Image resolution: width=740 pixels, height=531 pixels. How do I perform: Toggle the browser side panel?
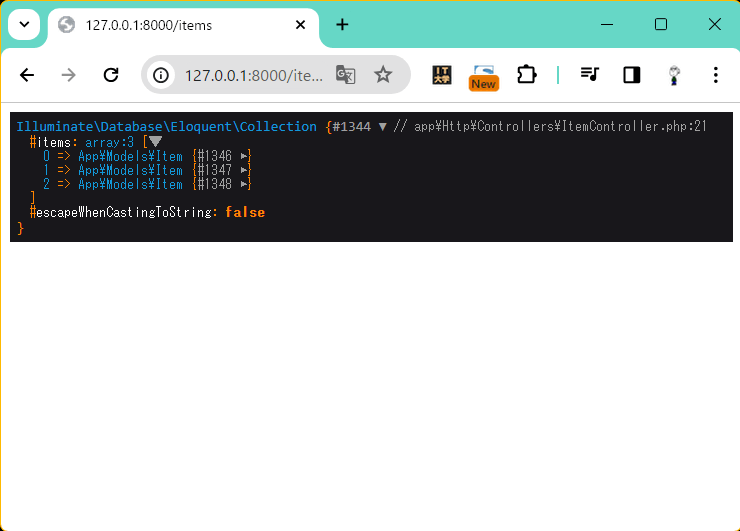coord(631,75)
